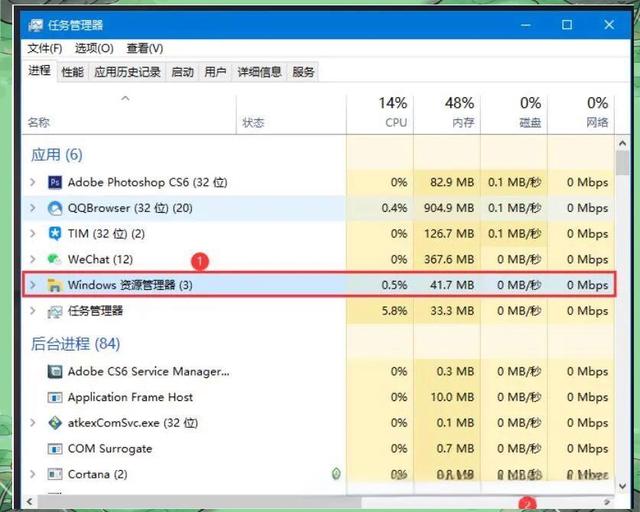Click the Adobe CS6 Service Manager icon

pos(55,371)
